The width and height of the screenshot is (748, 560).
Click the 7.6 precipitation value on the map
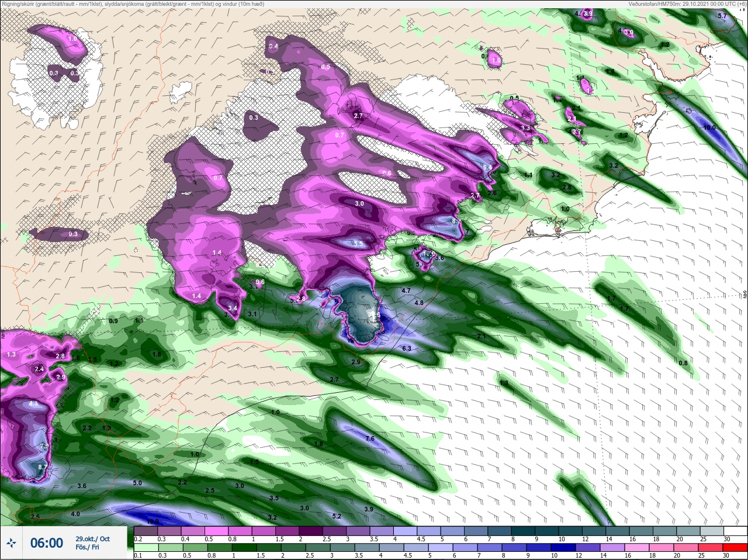369,438
